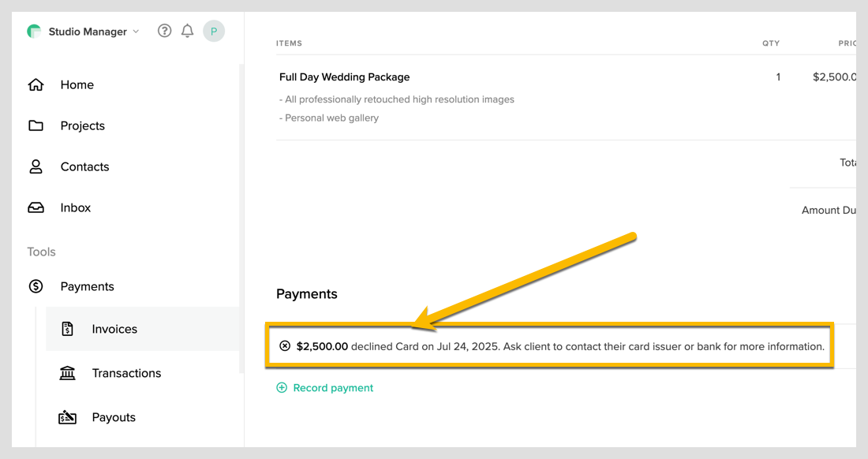
Task: Expand the Studio Manager dropdown chevron
Action: click(136, 32)
